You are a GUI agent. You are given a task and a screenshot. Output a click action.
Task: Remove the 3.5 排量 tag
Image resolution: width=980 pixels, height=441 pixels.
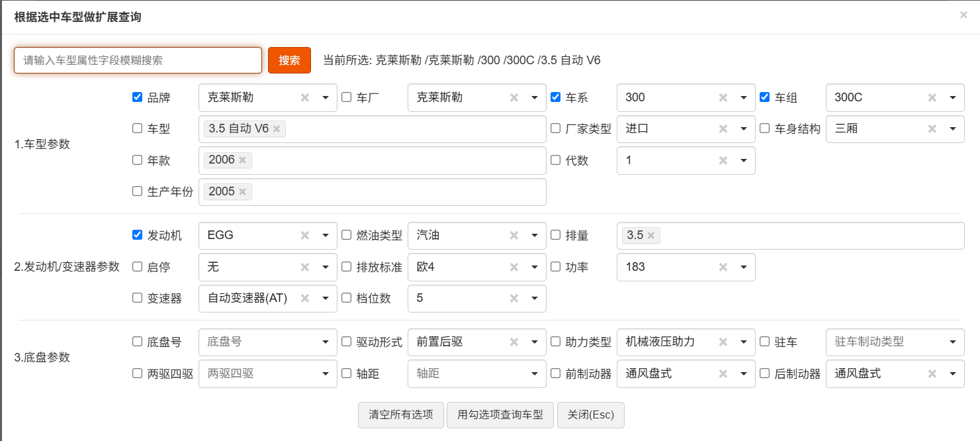pos(650,236)
